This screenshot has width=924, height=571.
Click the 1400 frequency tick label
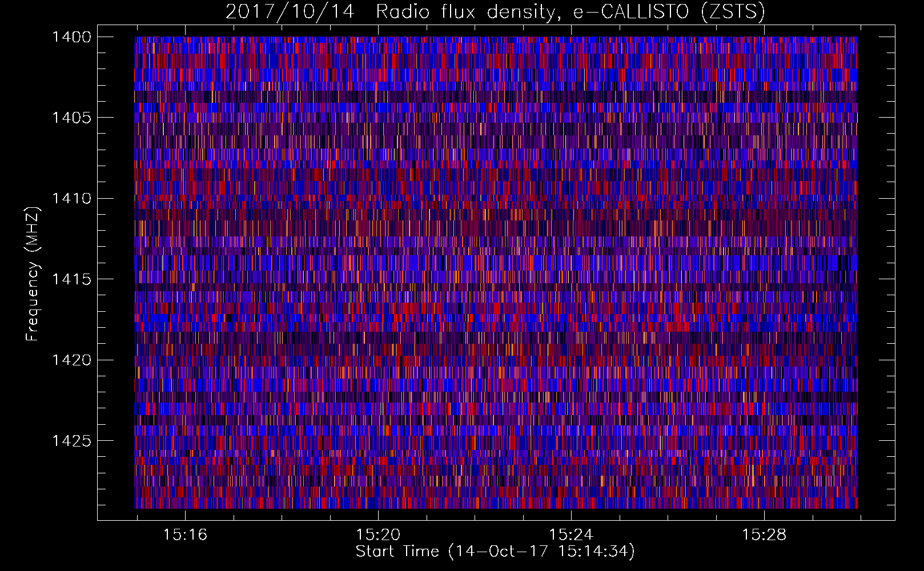click(71, 37)
